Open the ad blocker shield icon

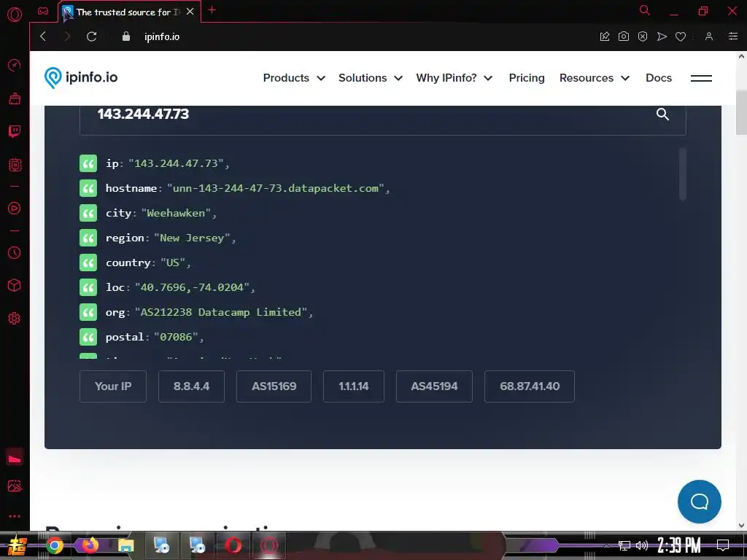pyautogui.click(x=643, y=36)
